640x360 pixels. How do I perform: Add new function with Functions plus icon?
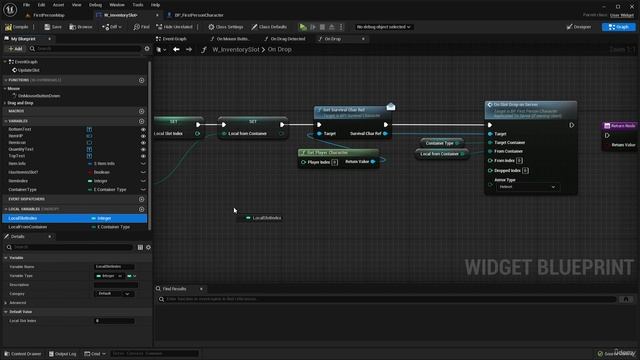[x=142, y=80]
